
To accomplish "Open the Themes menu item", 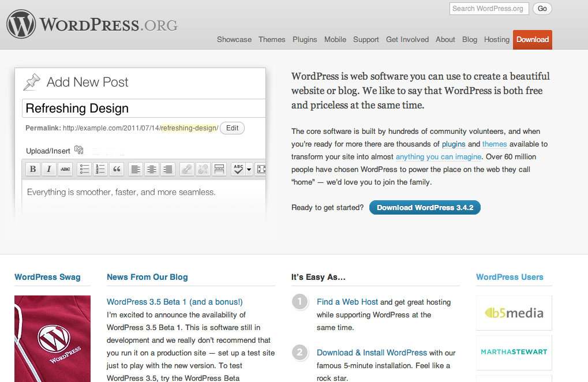I will click(x=272, y=39).
